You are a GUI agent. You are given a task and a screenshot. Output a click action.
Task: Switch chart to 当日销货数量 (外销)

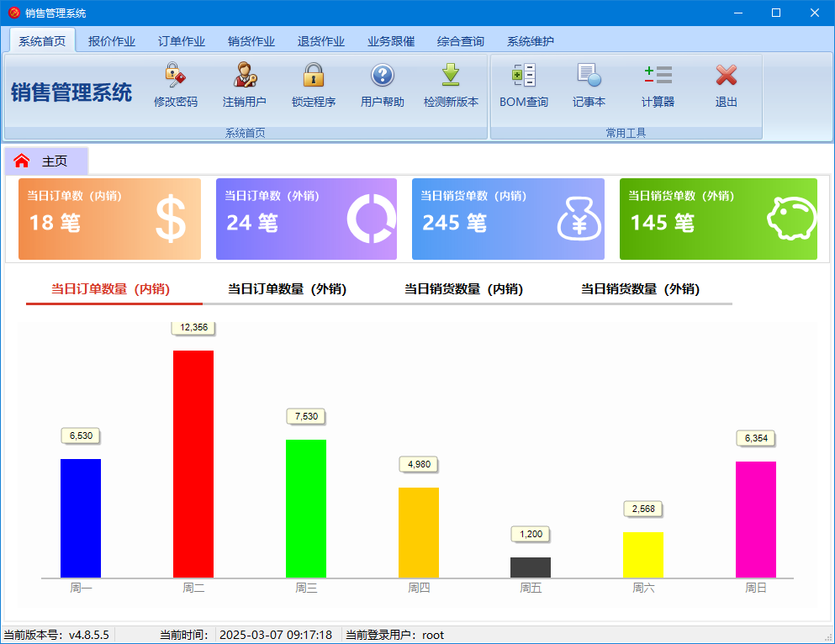coord(640,289)
